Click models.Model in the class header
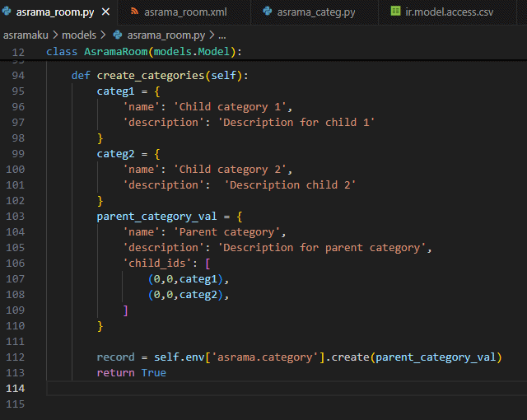 pos(192,52)
